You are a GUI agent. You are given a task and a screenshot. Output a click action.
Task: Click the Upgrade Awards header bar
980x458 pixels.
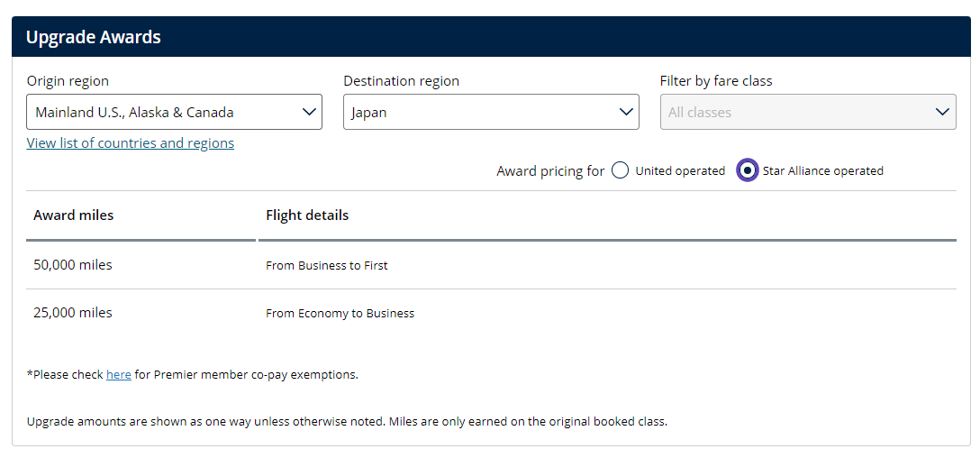(x=491, y=37)
